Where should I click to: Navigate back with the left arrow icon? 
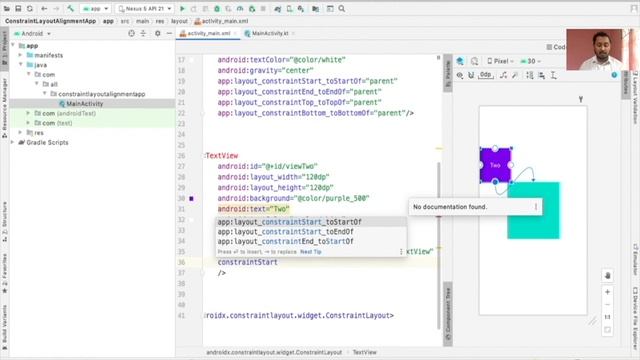coord(44,9)
